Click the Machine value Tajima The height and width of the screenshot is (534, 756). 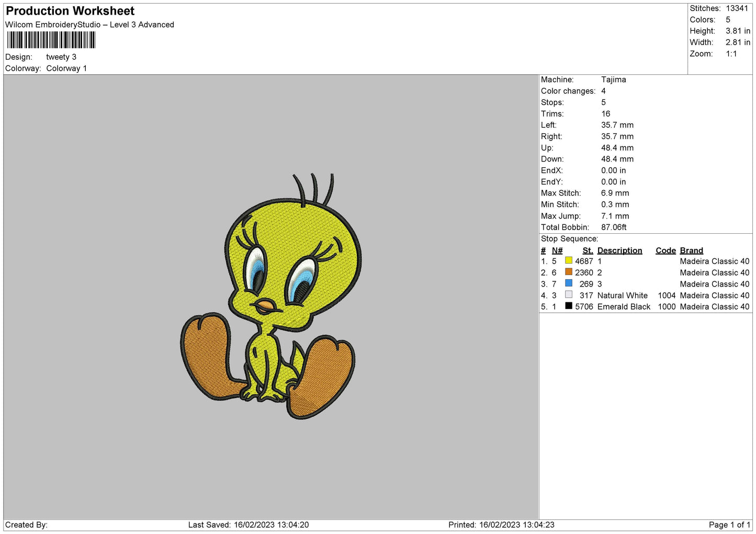613,79
